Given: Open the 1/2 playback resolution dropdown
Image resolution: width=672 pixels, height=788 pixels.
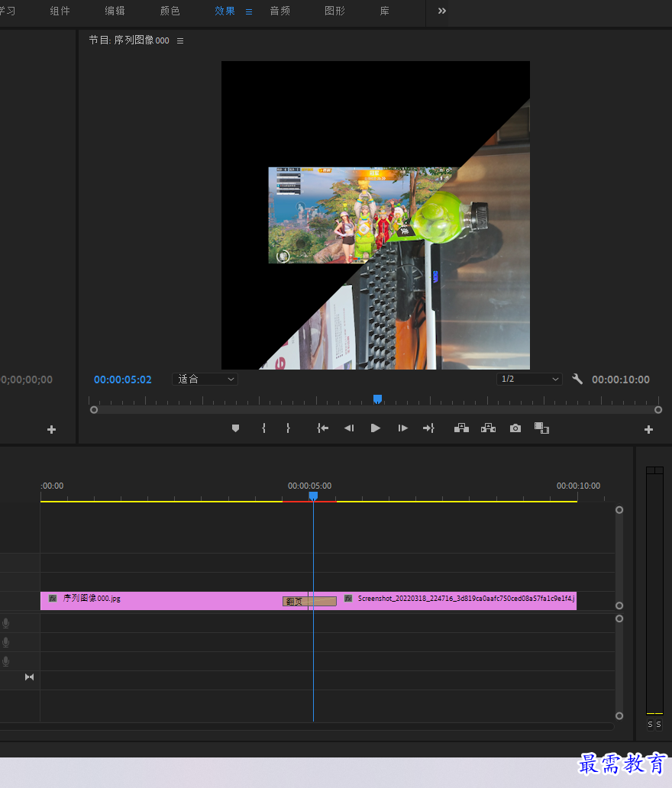Looking at the screenshot, I should coord(529,379).
